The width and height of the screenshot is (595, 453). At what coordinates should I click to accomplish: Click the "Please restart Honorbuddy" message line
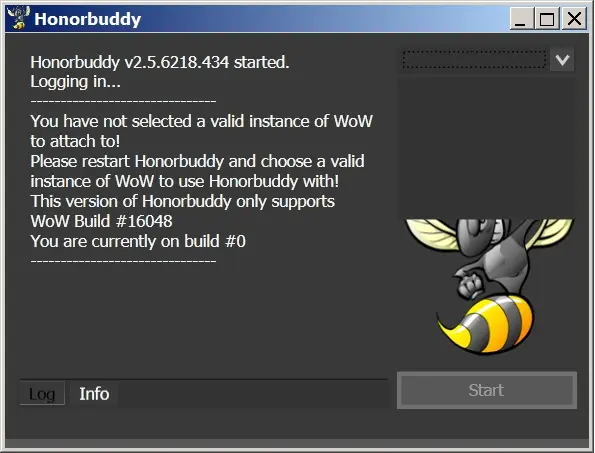point(197,162)
